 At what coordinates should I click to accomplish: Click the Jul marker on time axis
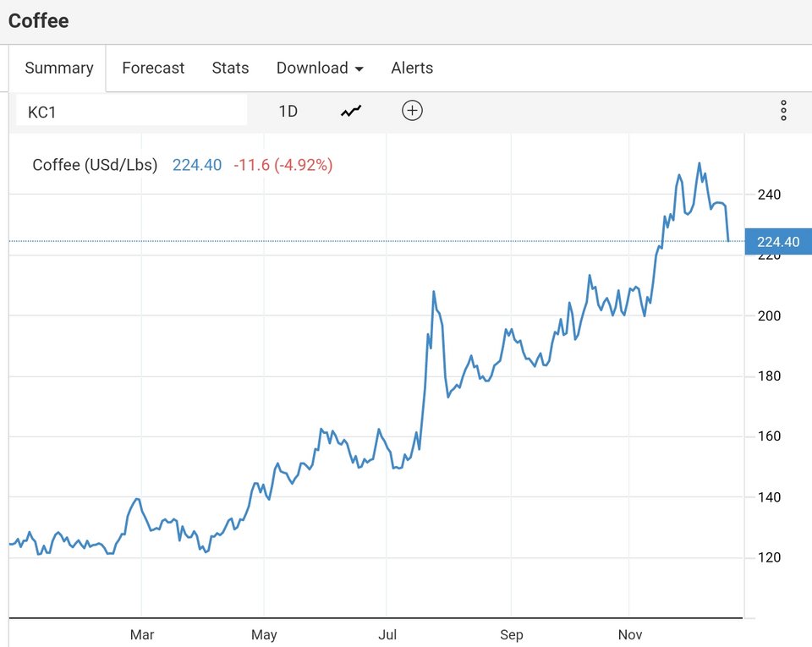point(387,634)
